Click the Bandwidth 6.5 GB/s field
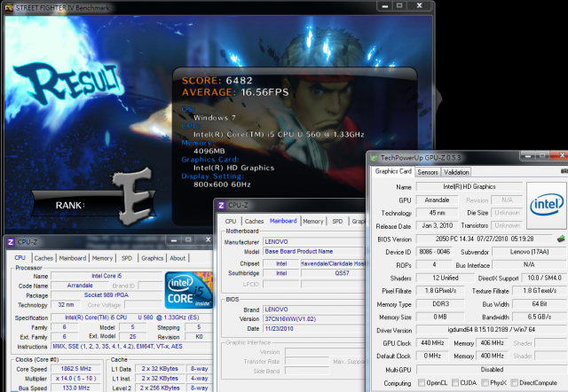The width and height of the screenshot is (568, 392). click(x=539, y=317)
